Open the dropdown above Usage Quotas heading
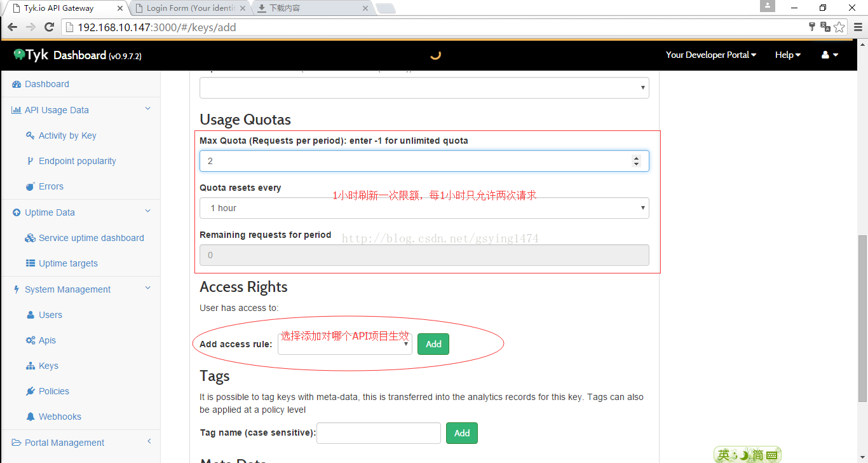Screen dimensions: 868x463 424,88
